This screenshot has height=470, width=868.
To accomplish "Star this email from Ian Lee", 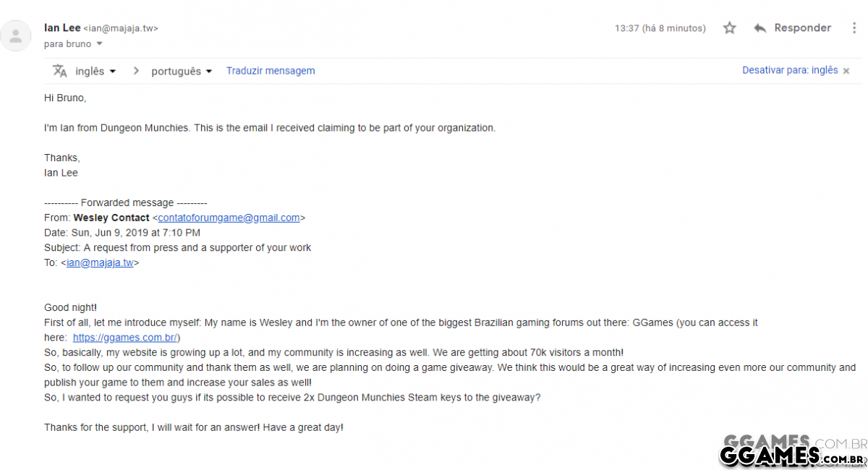I will click(x=729, y=28).
